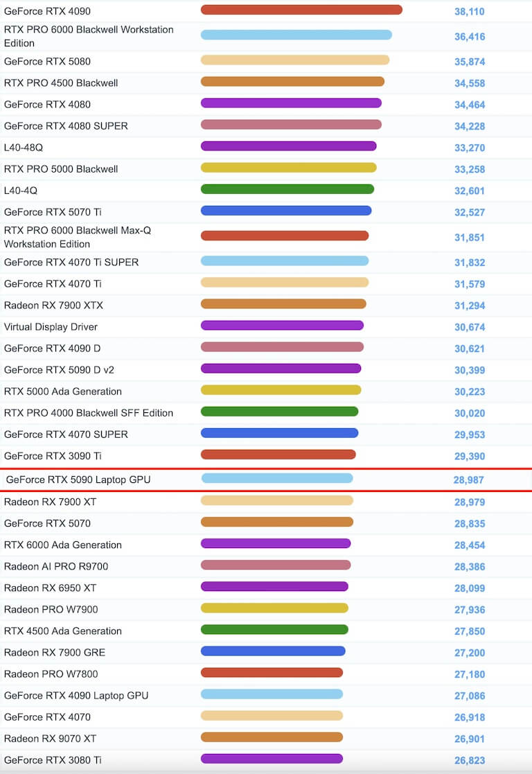Select GeForce RTX 4090 D name
The image size is (532, 774).
[x=53, y=348]
